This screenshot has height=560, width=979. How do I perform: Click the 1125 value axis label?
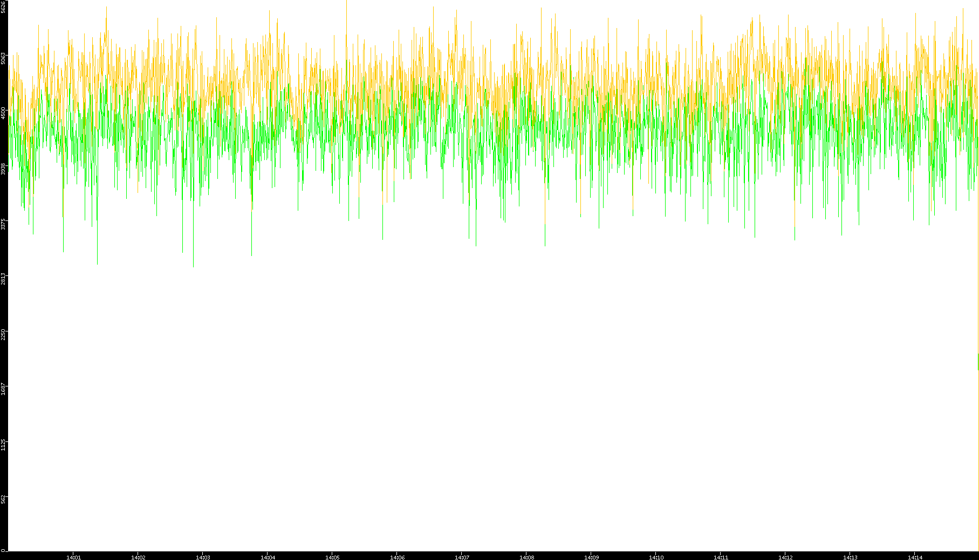pos(3,445)
